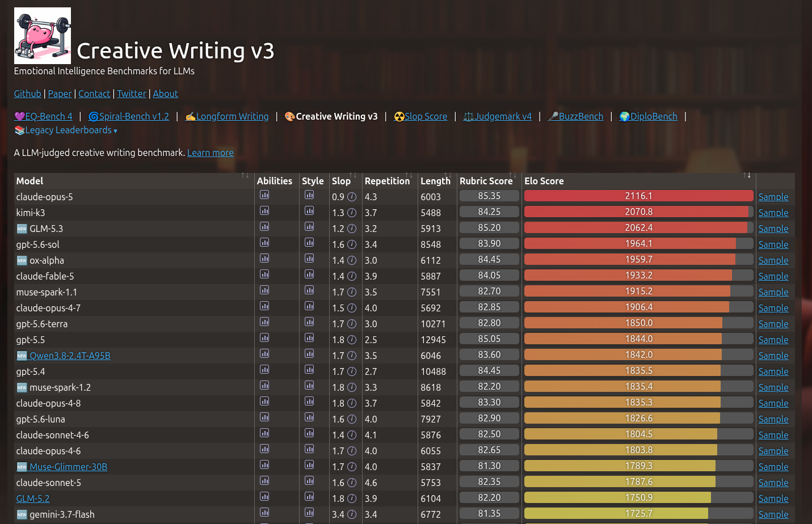Open Style chart icon for GLM-5.3
This screenshot has height=524, width=812.
coord(309,227)
